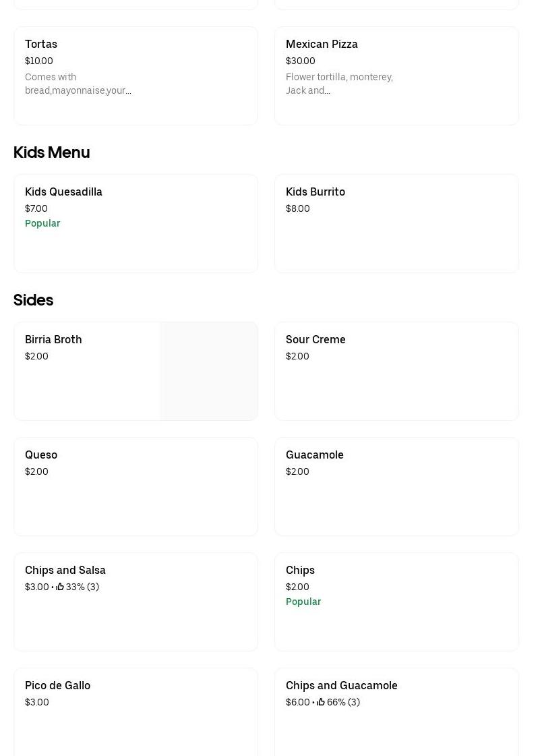
Task: Click the Chips and Salsa thumbs-up icon
Action: click(60, 587)
